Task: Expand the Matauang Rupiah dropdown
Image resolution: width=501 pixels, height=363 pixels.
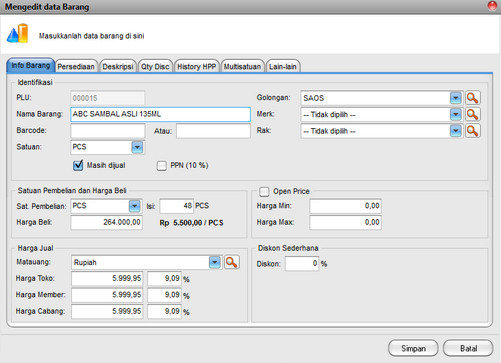Action: pyautogui.click(x=215, y=263)
